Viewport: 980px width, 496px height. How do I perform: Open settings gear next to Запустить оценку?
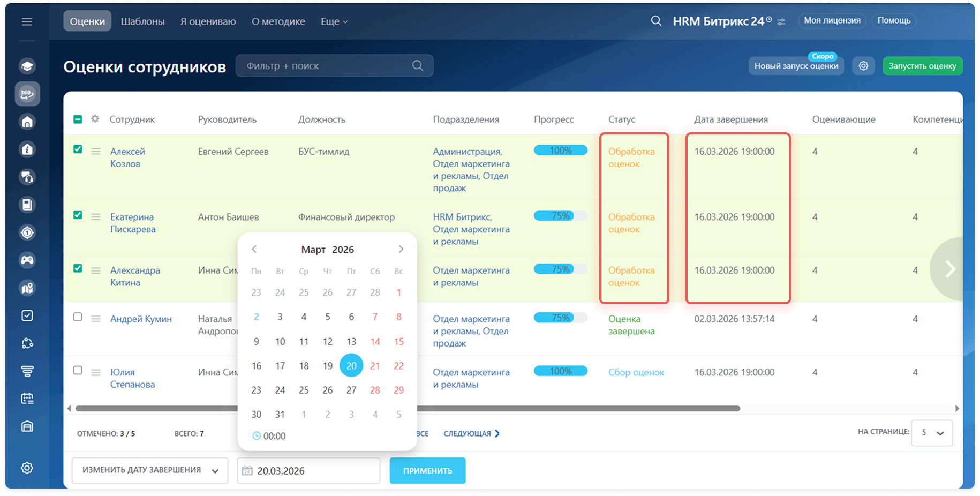(863, 66)
